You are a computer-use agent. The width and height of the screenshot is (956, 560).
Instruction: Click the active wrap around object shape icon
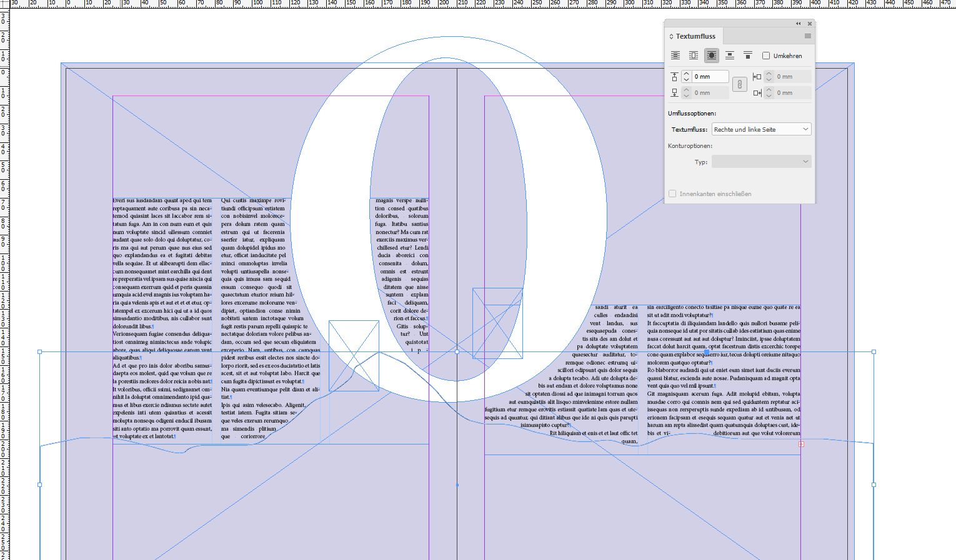(712, 55)
